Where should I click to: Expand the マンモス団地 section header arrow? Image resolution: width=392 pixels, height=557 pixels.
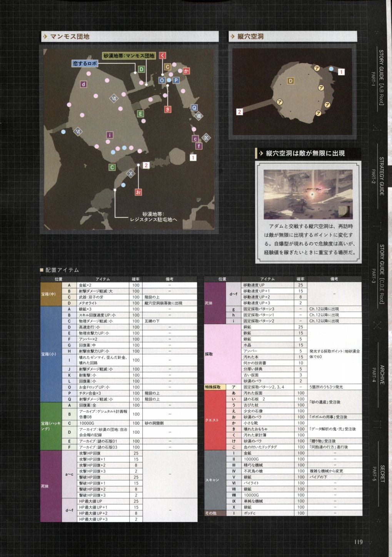point(46,37)
